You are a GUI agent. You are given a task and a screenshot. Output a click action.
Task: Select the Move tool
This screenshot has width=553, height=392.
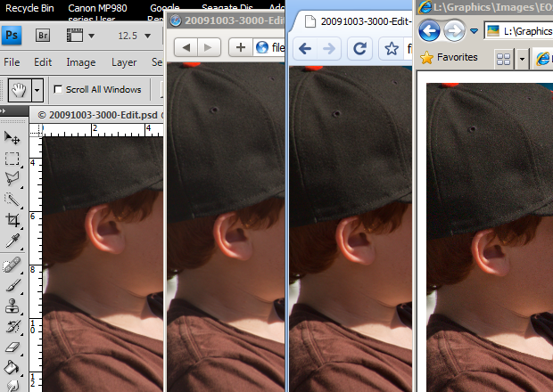coord(12,138)
